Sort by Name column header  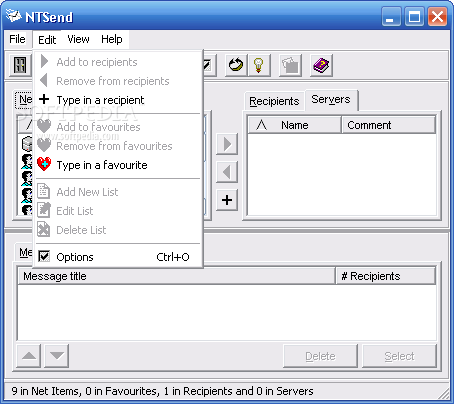coord(295,125)
